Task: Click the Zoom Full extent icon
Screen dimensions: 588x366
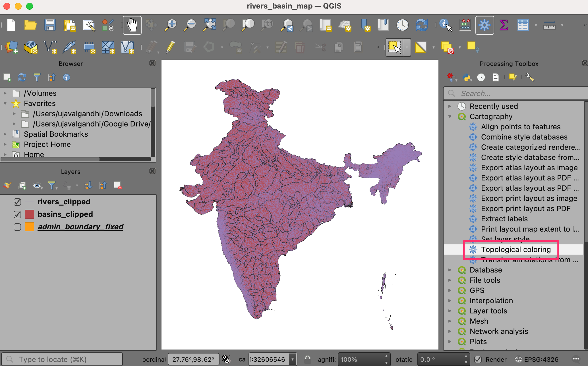Action: click(x=210, y=25)
